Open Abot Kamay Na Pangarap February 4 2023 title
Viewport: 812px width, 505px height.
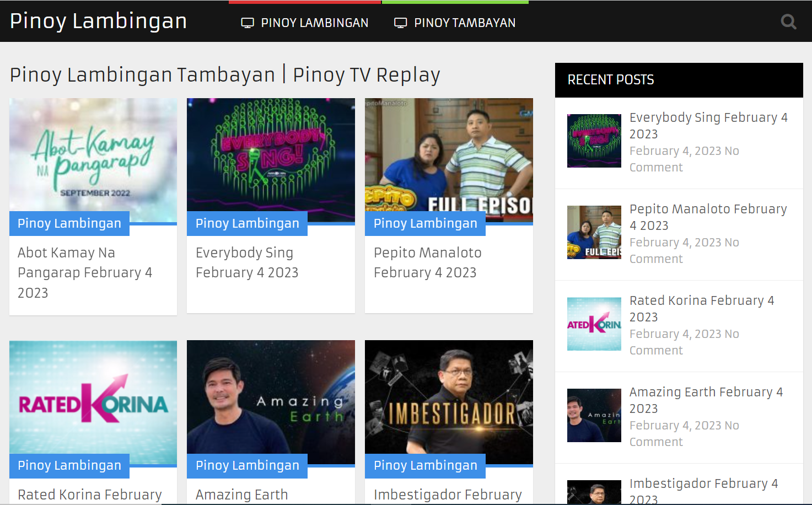(85, 273)
